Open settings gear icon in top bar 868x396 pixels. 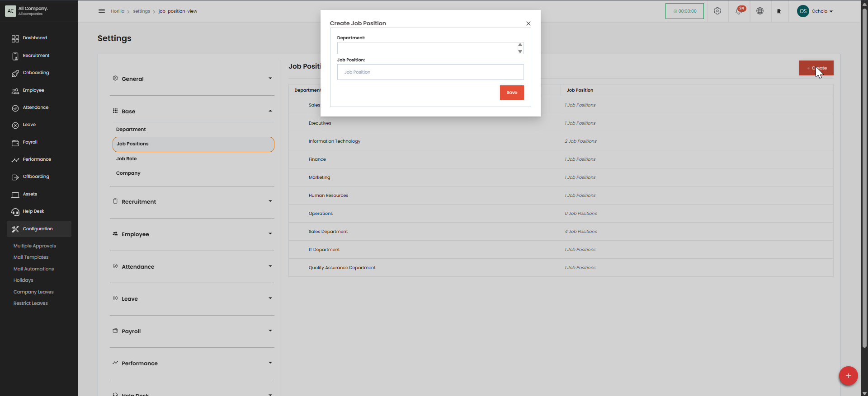click(717, 11)
